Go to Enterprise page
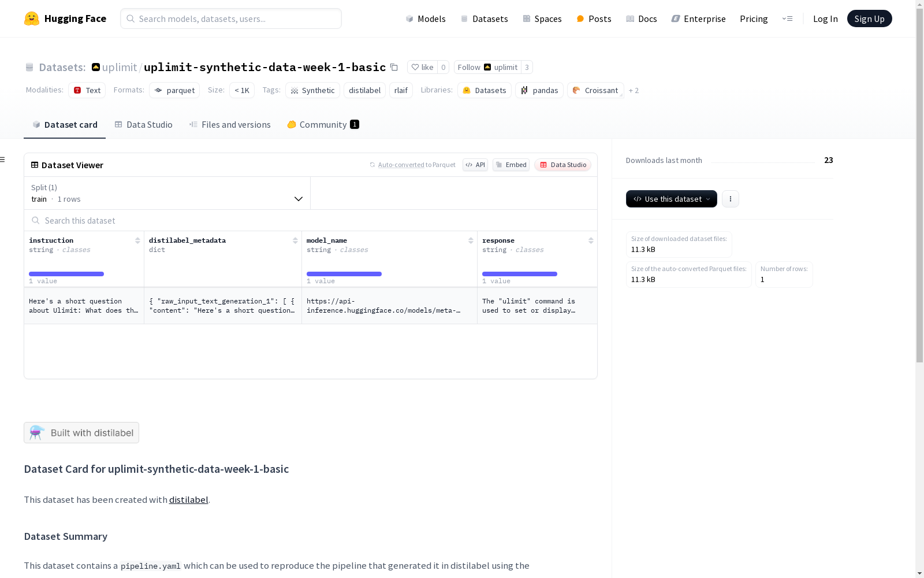Viewport: 924px width, 578px height. [x=698, y=18]
